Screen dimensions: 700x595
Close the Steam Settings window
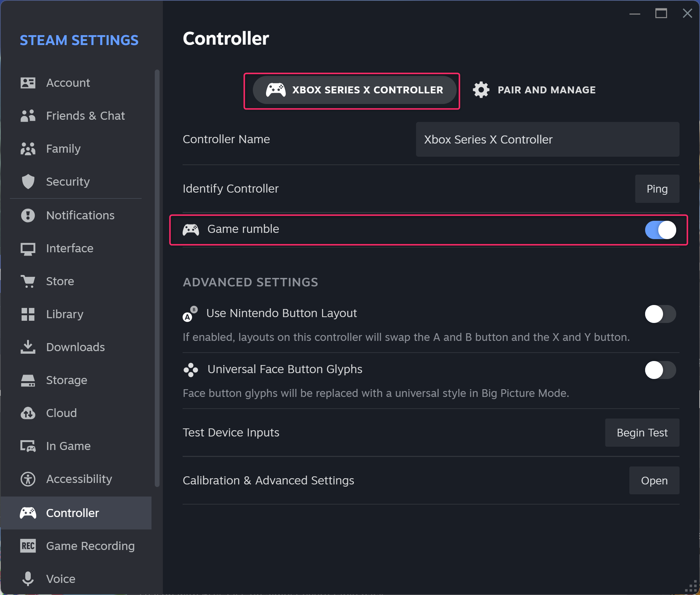[x=687, y=14]
